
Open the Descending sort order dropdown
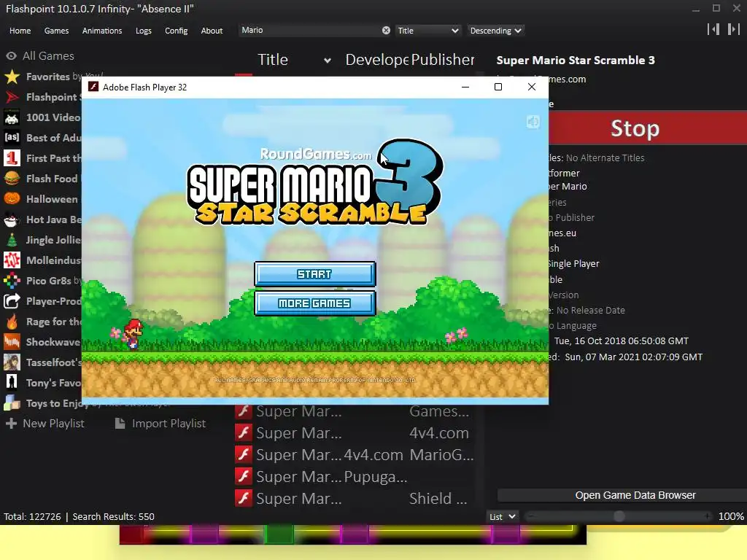coord(495,31)
